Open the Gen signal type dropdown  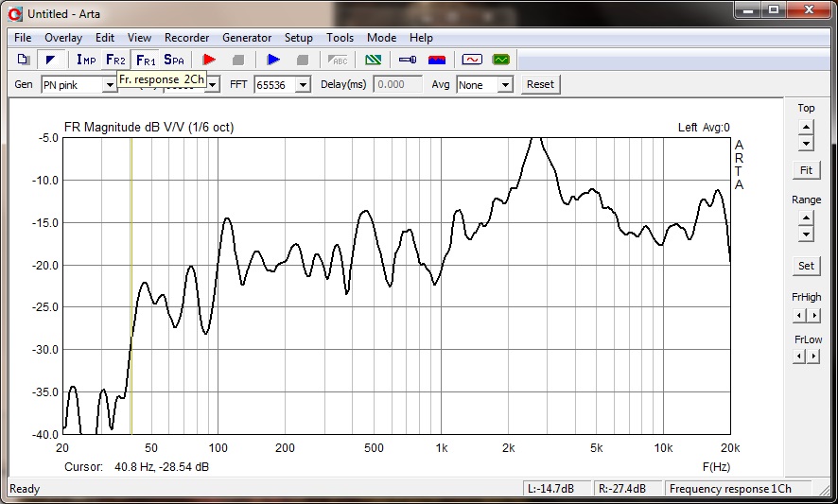[110, 85]
